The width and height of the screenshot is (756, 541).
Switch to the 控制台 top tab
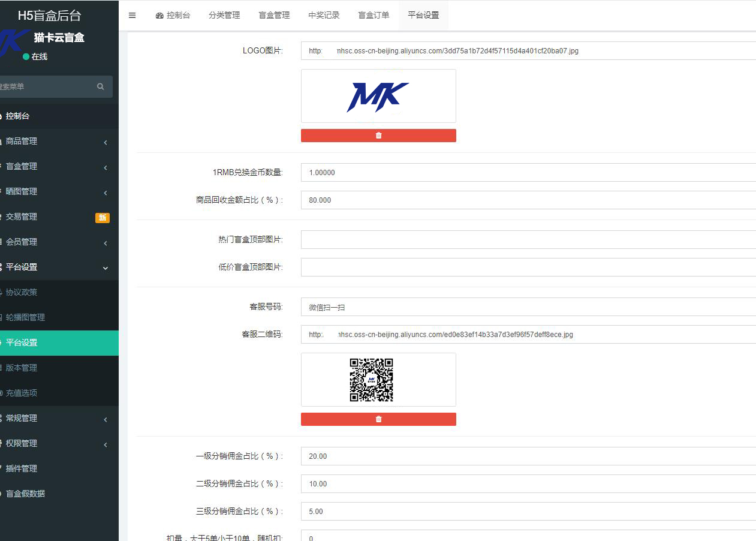(173, 16)
